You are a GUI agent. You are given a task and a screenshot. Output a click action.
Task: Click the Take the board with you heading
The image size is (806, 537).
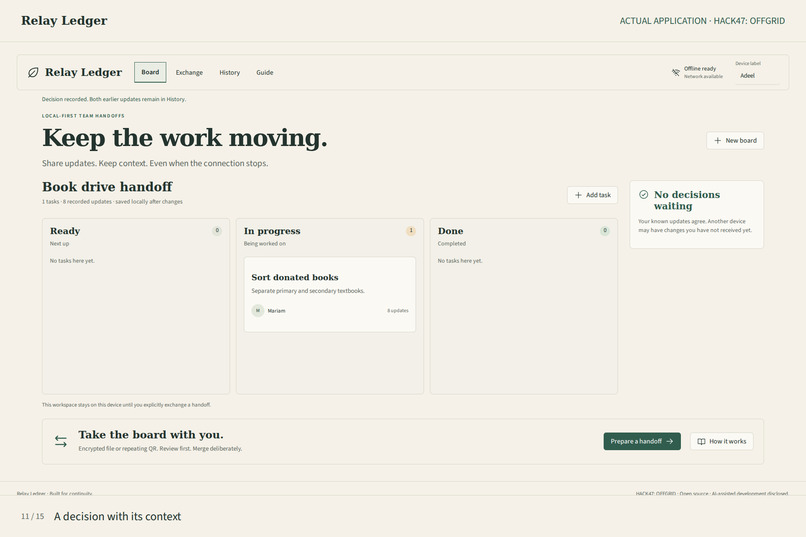tap(151, 435)
